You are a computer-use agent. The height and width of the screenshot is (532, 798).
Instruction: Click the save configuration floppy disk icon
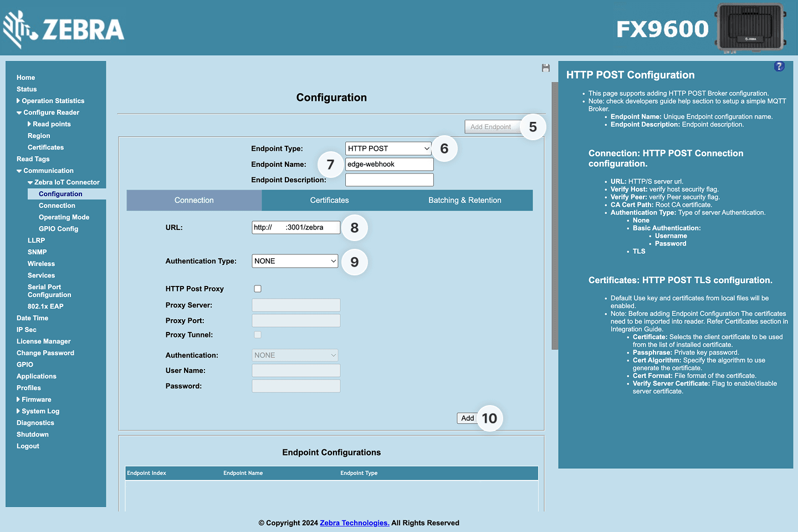(546, 68)
